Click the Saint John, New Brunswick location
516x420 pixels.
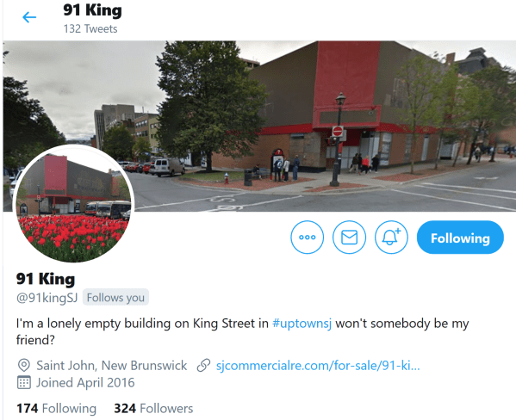pos(112,366)
